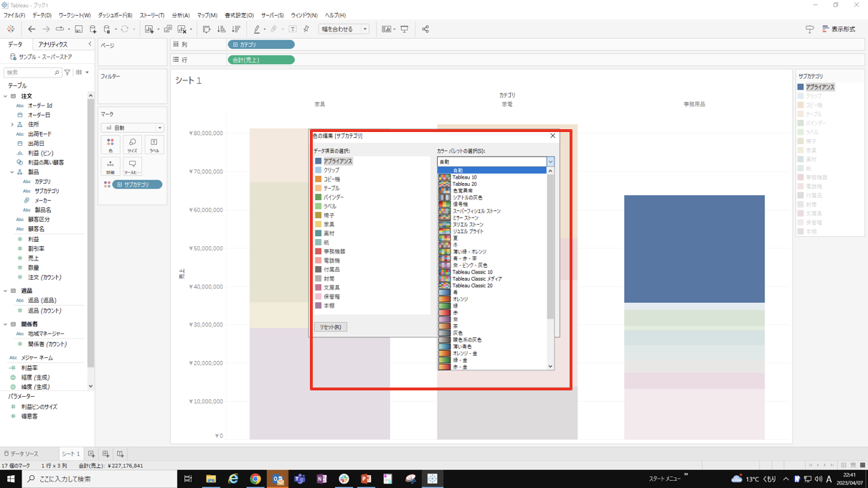The image size is (868, 488).
Task: Choose the Tableau 20 color palette
Action: (463, 184)
